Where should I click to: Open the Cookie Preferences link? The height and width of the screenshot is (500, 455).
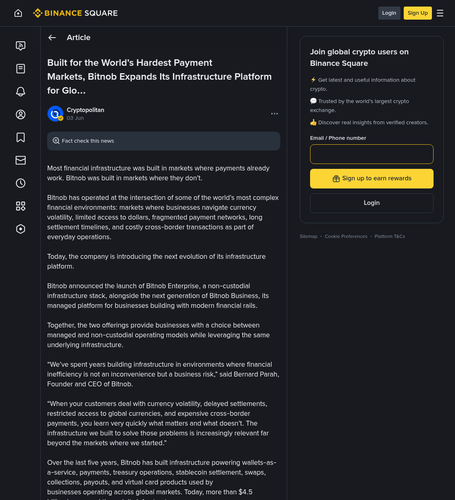[346, 236]
